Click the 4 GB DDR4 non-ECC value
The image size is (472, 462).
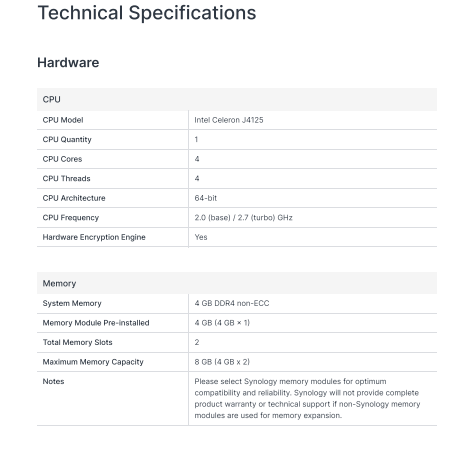[232, 303]
